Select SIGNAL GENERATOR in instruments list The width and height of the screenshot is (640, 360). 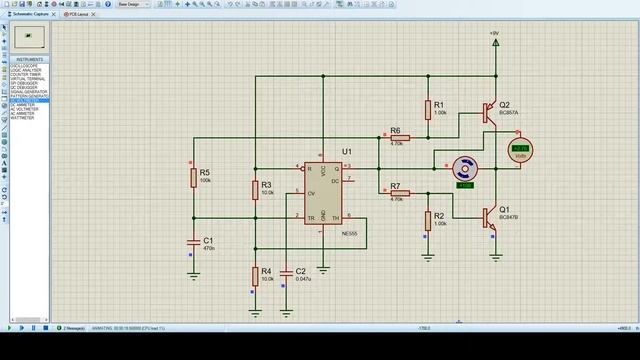29,92
